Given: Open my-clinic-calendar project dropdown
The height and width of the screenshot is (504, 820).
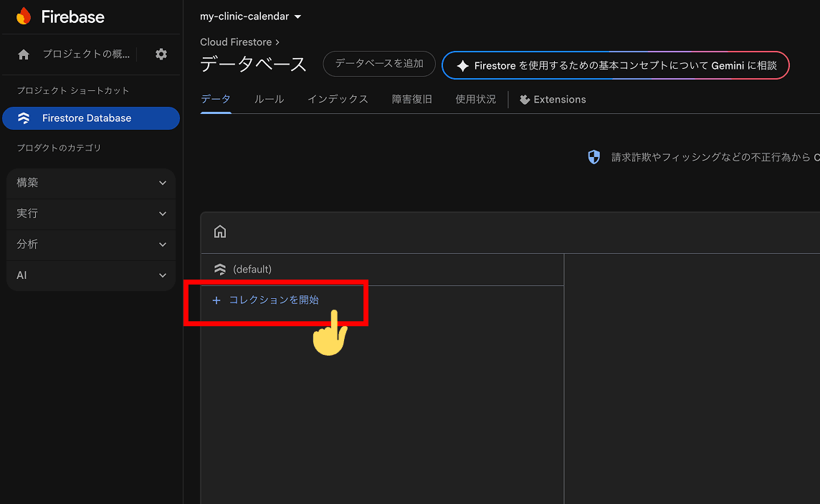Looking at the screenshot, I should [x=250, y=16].
